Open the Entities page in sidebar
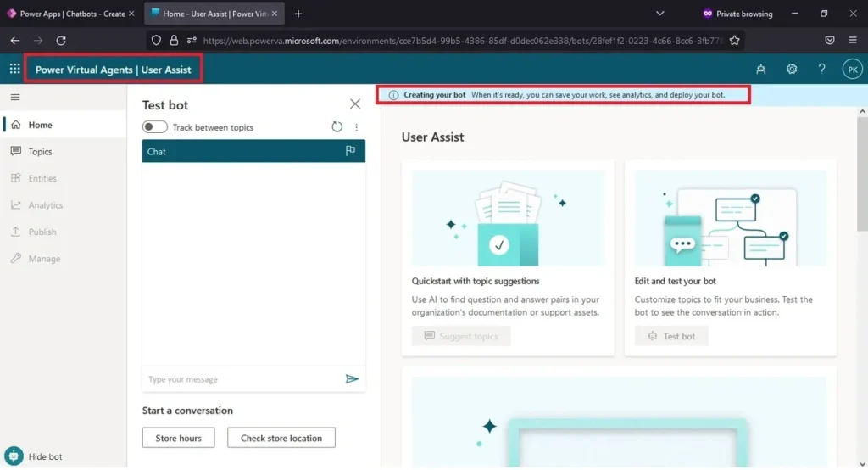Screen dimensions: 868x470 coord(63,178)
